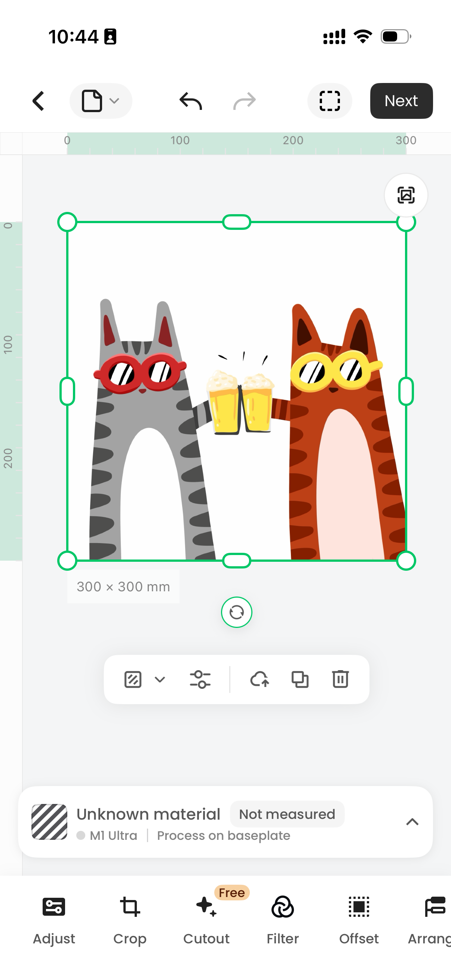
Task: Select the cats image on canvas
Action: 237,391
